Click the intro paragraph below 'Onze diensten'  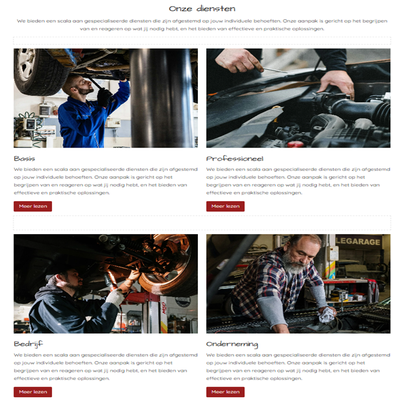(x=202, y=25)
